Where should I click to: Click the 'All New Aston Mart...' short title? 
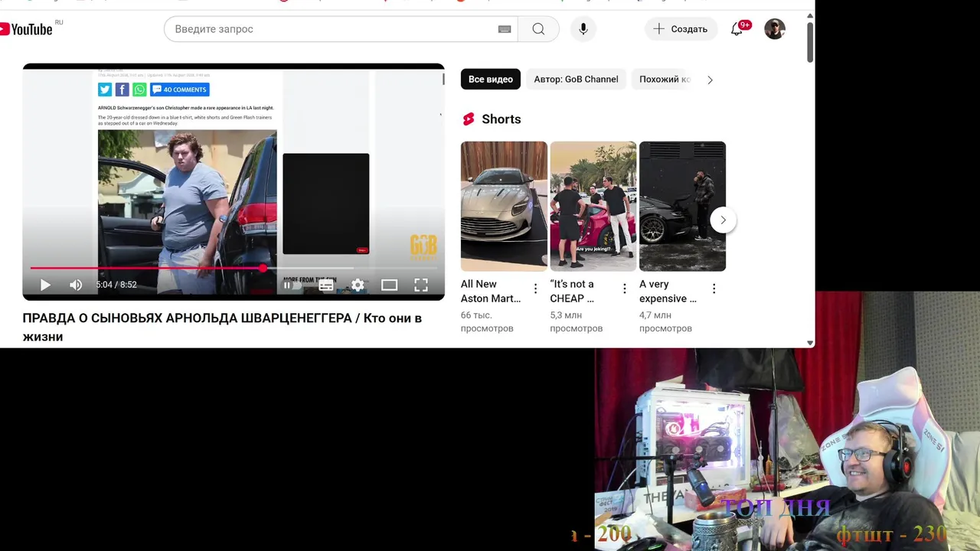(491, 292)
